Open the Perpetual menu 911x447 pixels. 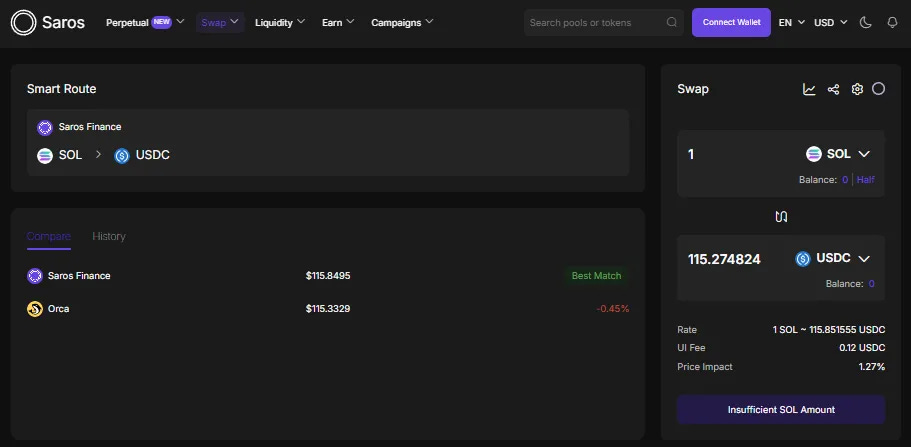[x=145, y=23]
